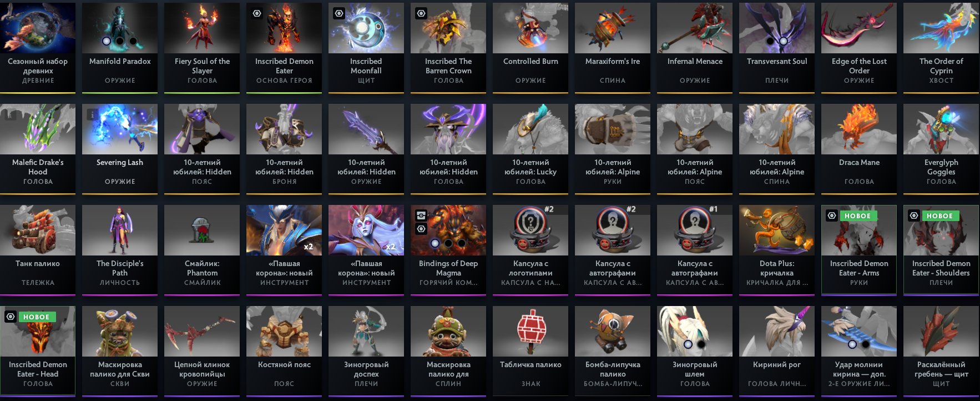The width and height of the screenshot is (980, 401).
Task: Click the first gem socket on Manifold Paradox
Action: point(107,41)
